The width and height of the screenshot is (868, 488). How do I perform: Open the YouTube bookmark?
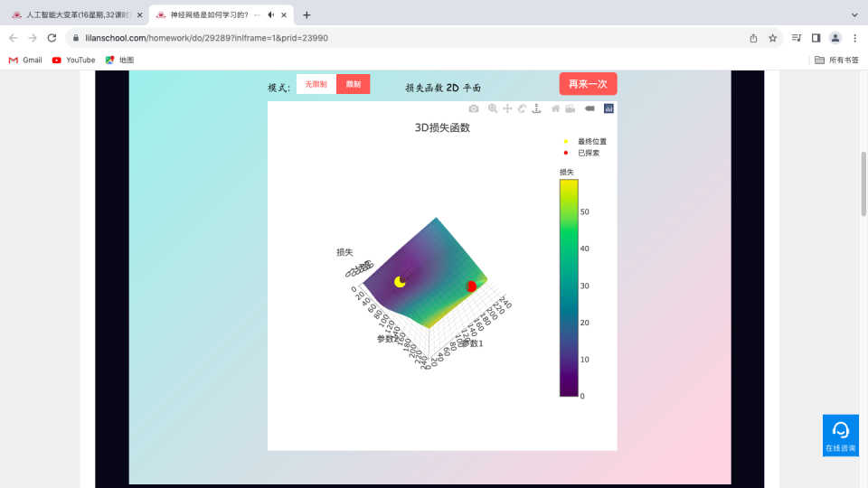73,60
